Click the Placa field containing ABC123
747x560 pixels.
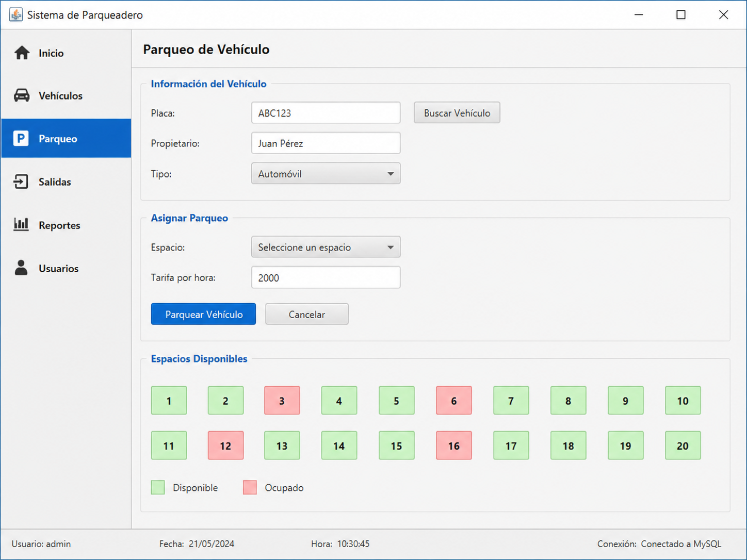coord(326,113)
